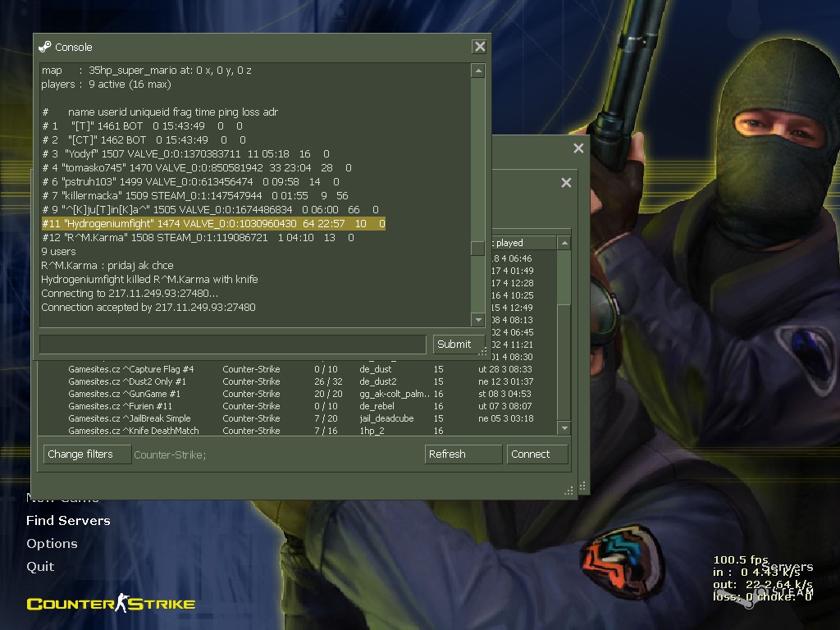Screen dimensions: 840x630
Task: Click the 1hp_2 map cell
Action: click(372, 431)
